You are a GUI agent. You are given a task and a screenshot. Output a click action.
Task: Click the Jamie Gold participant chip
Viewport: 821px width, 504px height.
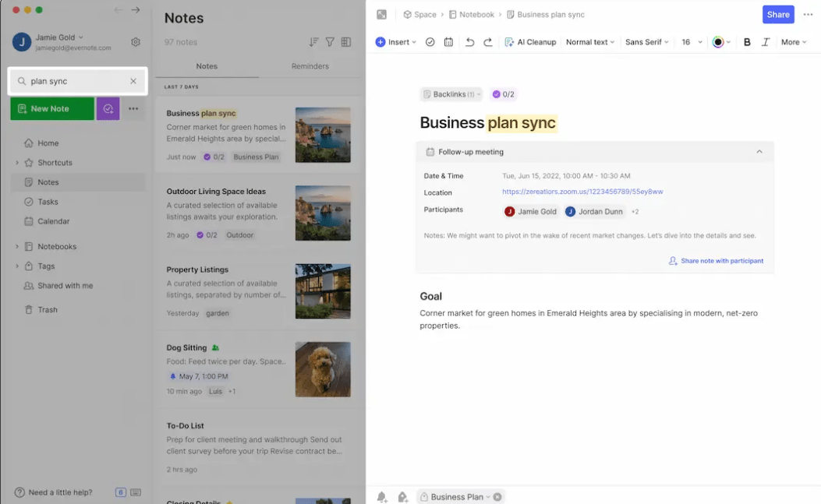530,211
